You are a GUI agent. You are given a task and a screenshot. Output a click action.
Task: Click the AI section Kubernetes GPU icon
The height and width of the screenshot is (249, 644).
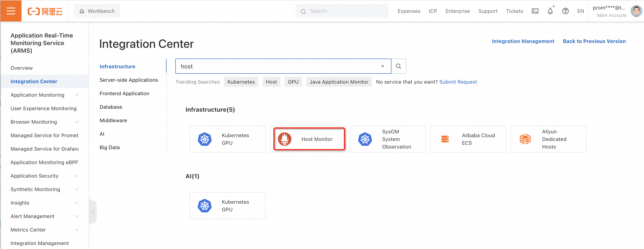coord(204,206)
